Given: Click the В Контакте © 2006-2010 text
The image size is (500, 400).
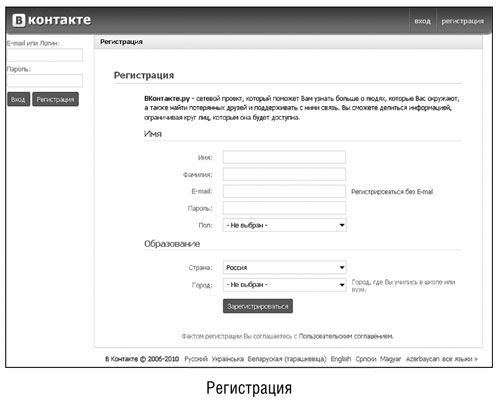Looking at the screenshot, I should coord(142,359).
